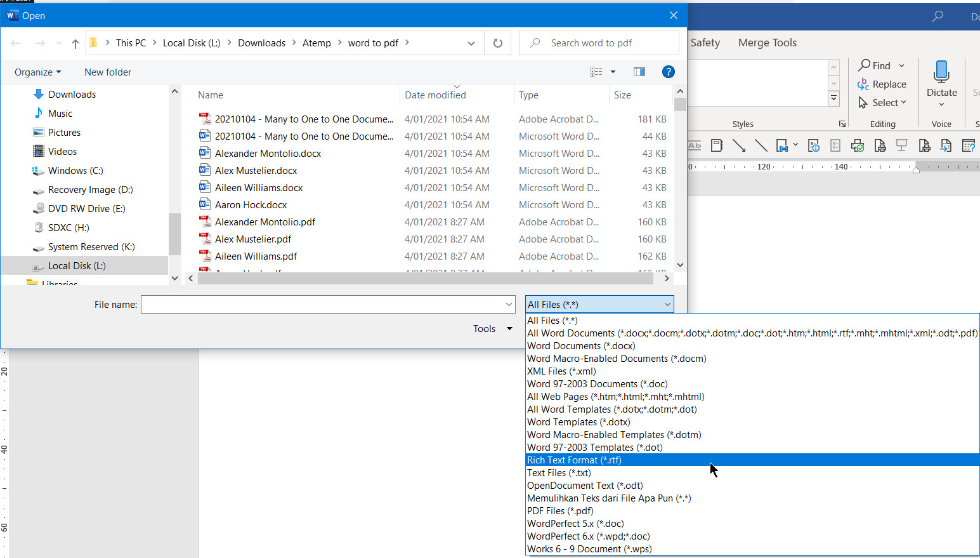Refresh the word to pdf folder listing
980x558 pixels.
[x=498, y=43]
